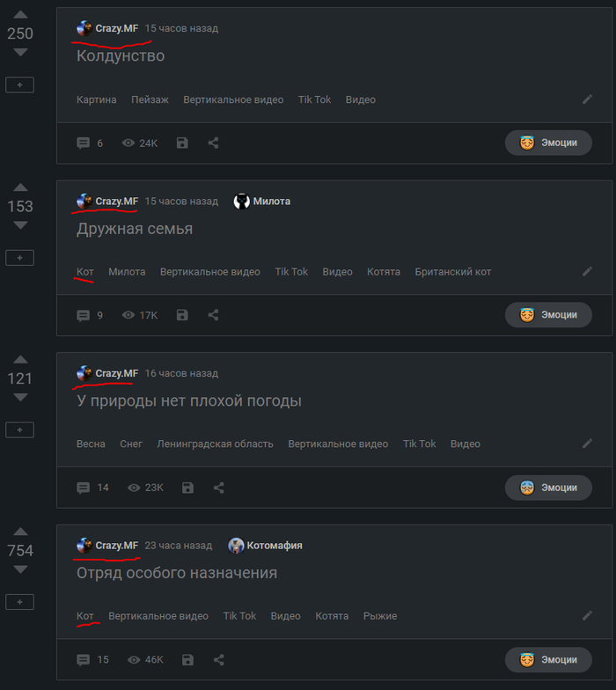The height and width of the screenshot is (690, 616).
Task: Upvote the post "Колдунство"
Action: coord(20,15)
